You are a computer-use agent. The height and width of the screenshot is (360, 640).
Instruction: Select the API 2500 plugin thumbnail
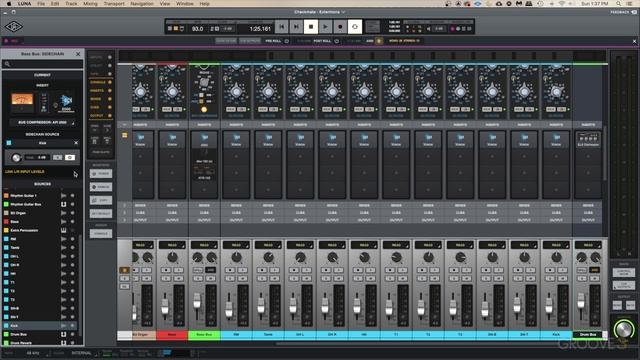coord(66,102)
